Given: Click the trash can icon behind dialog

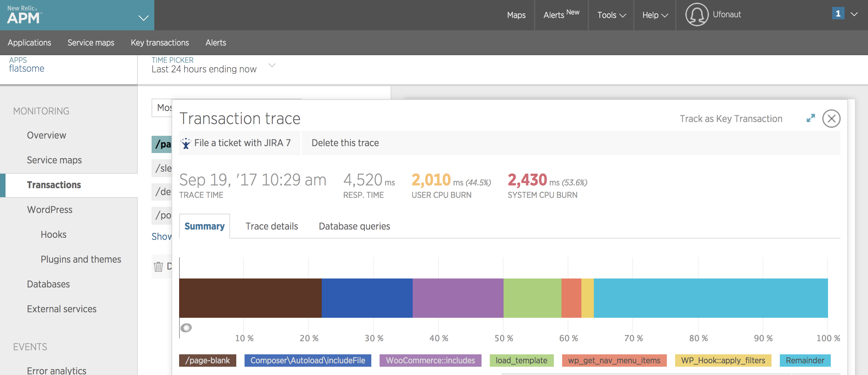Looking at the screenshot, I should coord(158,266).
